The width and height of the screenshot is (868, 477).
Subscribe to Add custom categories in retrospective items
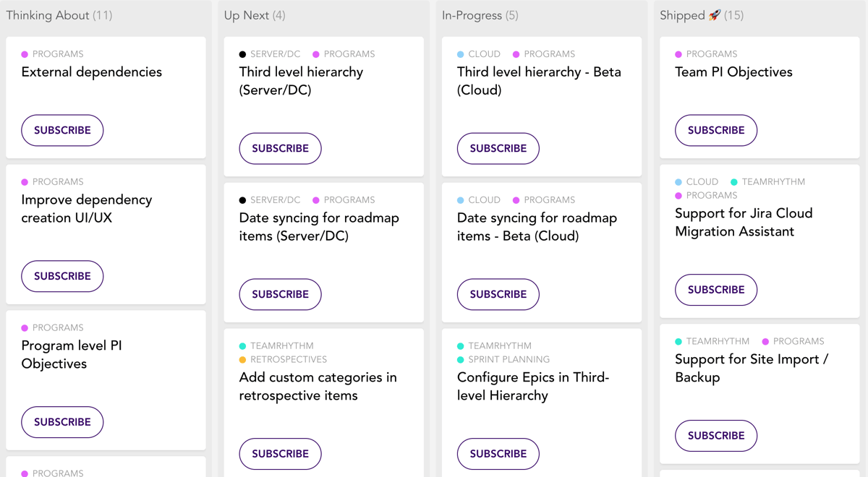(280, 454)
